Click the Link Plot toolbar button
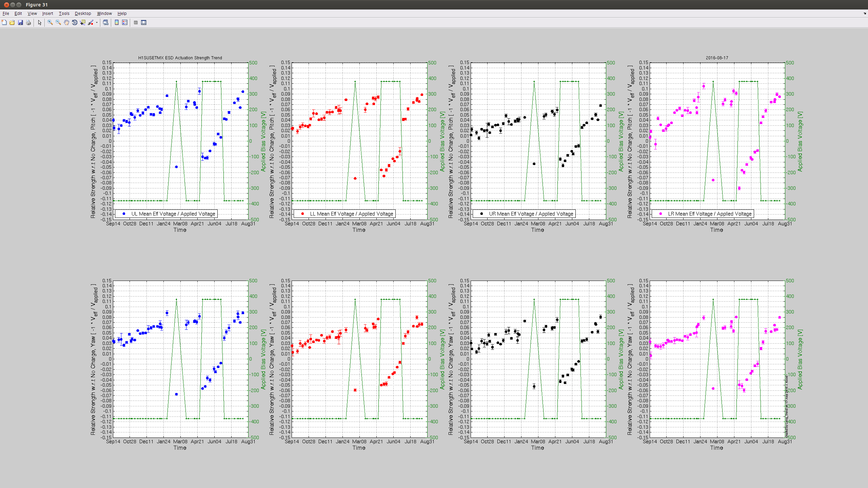This screenshot has width=868, height=488. [x=106, y=22]
